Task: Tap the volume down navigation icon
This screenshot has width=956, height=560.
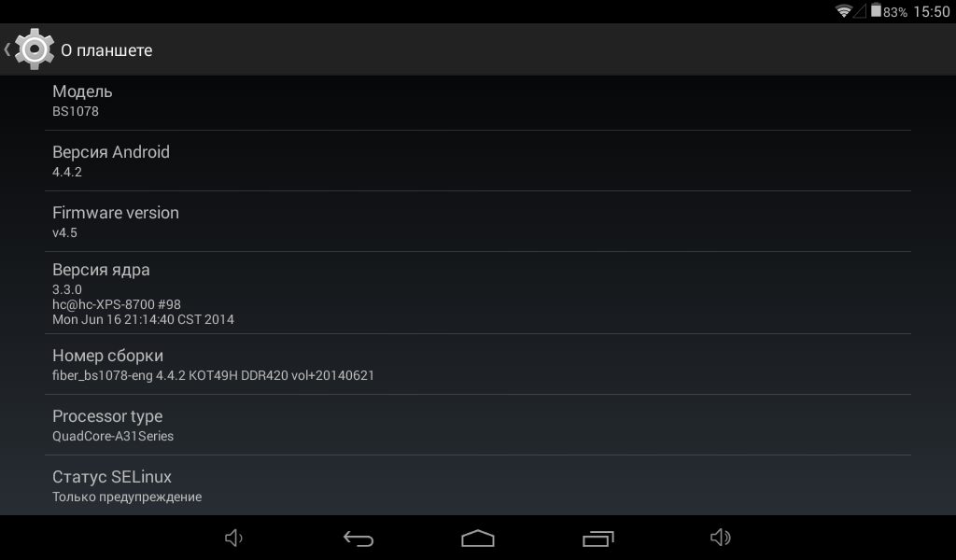Action: point(234,538)
